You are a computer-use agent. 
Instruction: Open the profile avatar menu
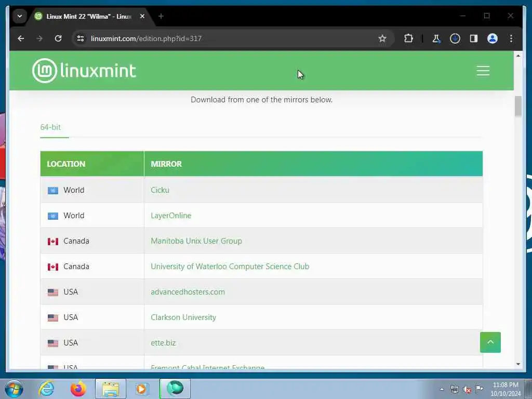pos(493,38)
